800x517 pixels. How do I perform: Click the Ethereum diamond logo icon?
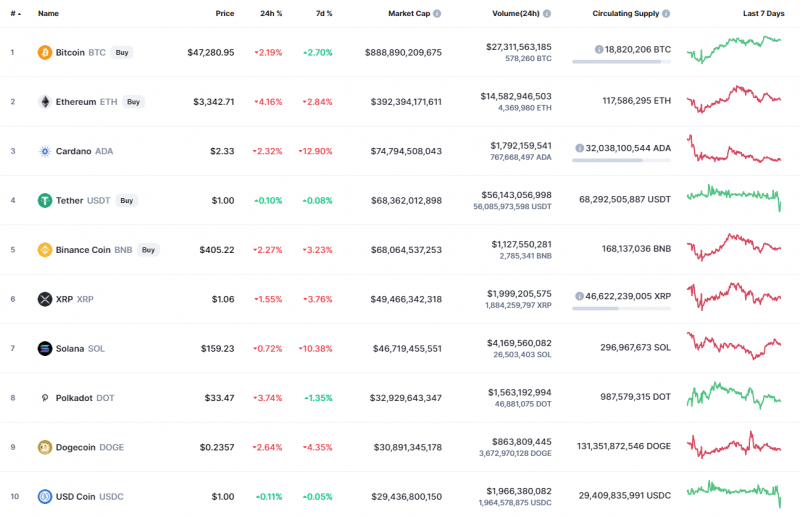point(44,101)
